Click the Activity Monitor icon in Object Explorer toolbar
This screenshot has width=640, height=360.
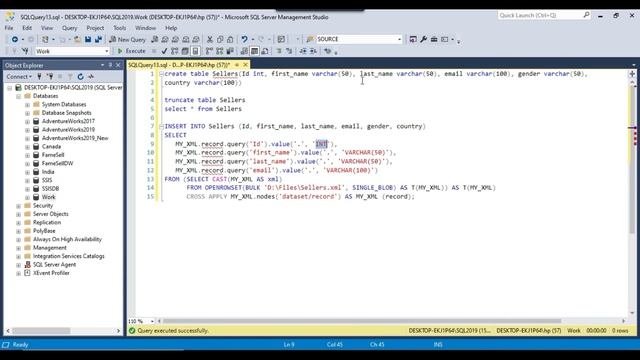tap(91, 76)
